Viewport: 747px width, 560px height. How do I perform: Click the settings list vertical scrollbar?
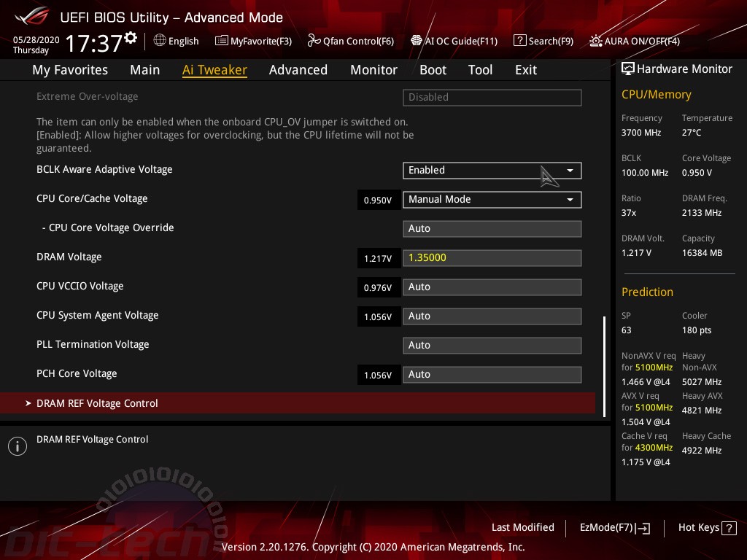pyautogui.click(x=605, y=367)
